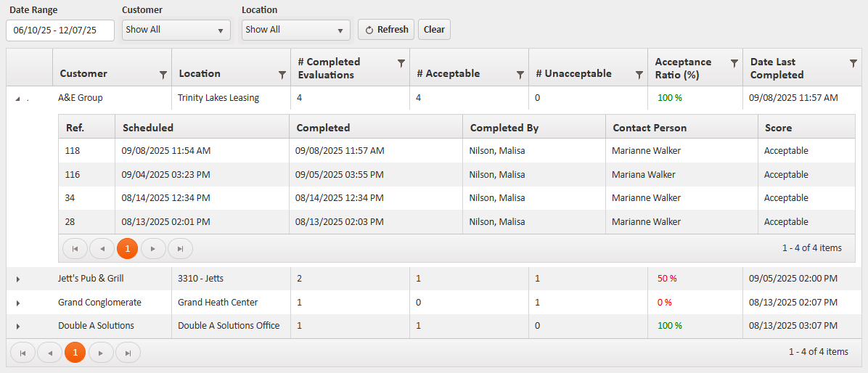The height and width of the screenshot is (373, 868).
Task: Open the Location column filter icon
Action: tap(282, 74)
